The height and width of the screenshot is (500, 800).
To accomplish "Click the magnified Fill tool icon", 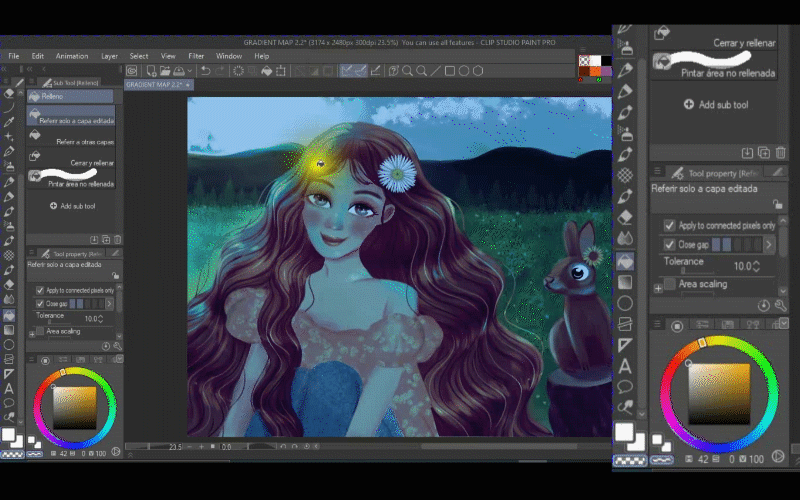I will pos(625,259).
